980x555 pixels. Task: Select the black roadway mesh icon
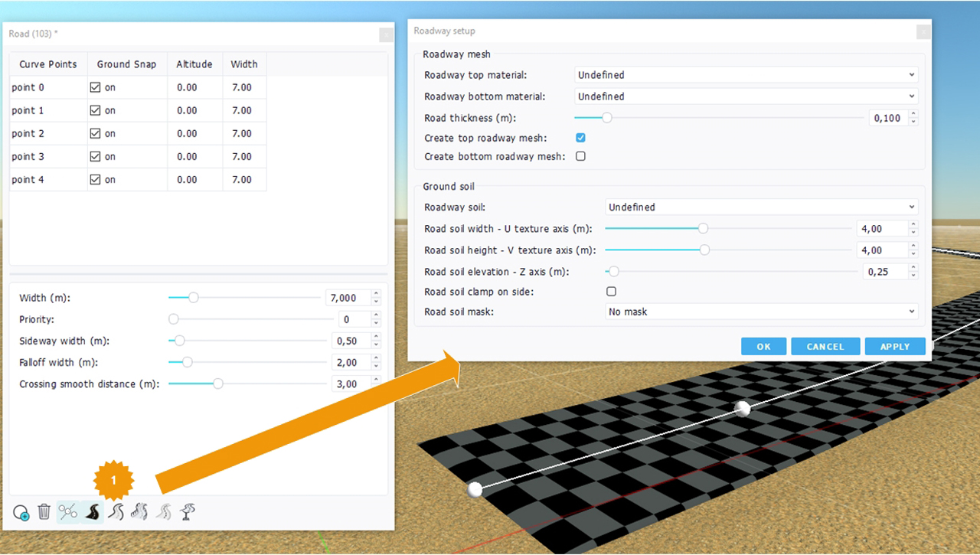click(92, 511)
